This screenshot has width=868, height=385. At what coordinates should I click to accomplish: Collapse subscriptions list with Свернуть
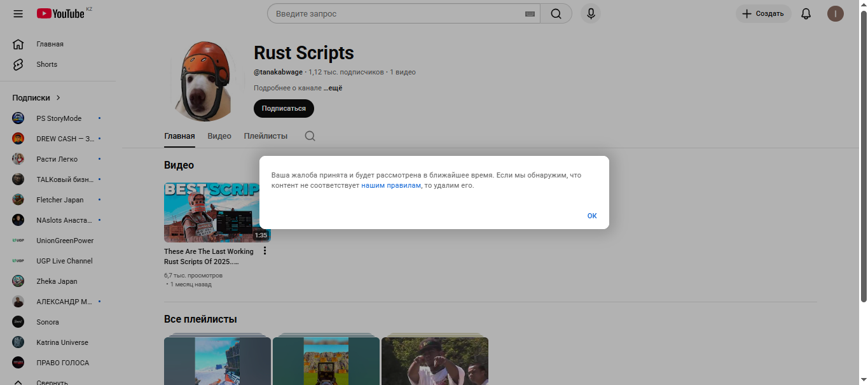point(52,382)
